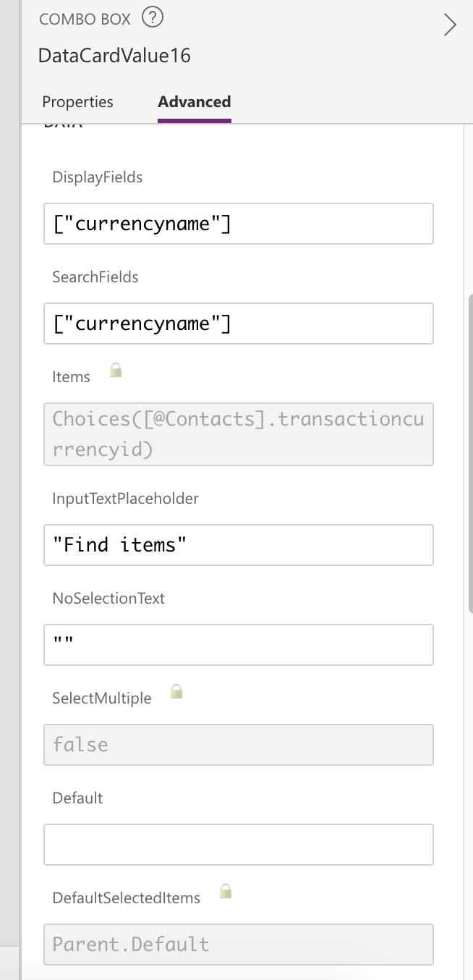
Task: Click the SelectMultiple false value field
Action: pos(238,745)
